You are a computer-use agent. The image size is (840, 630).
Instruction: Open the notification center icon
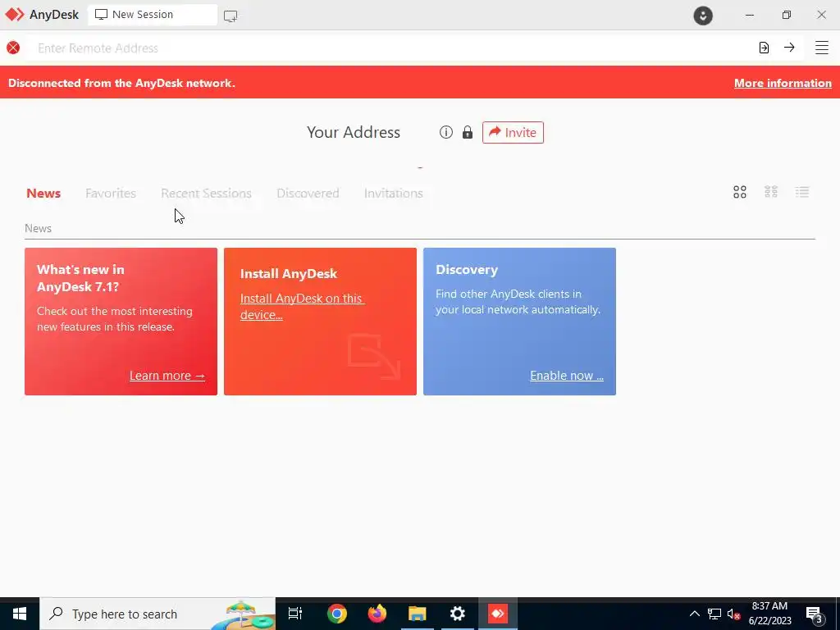tap(815, 614)
